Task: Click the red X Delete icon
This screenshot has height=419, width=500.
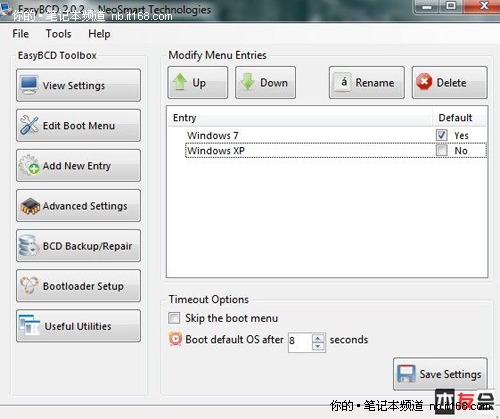Action: (424, 82)
